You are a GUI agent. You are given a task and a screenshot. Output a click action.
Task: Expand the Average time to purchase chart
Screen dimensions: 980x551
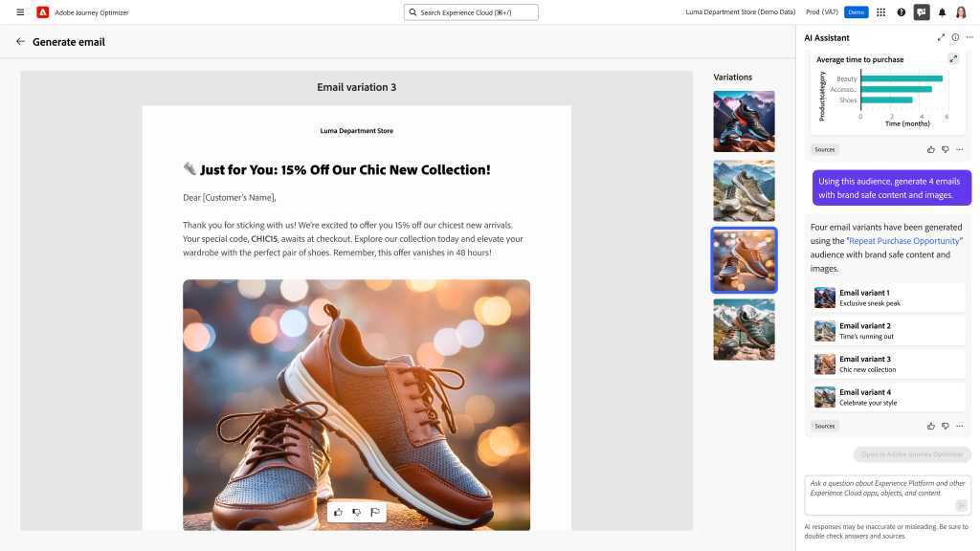[953, 58]
